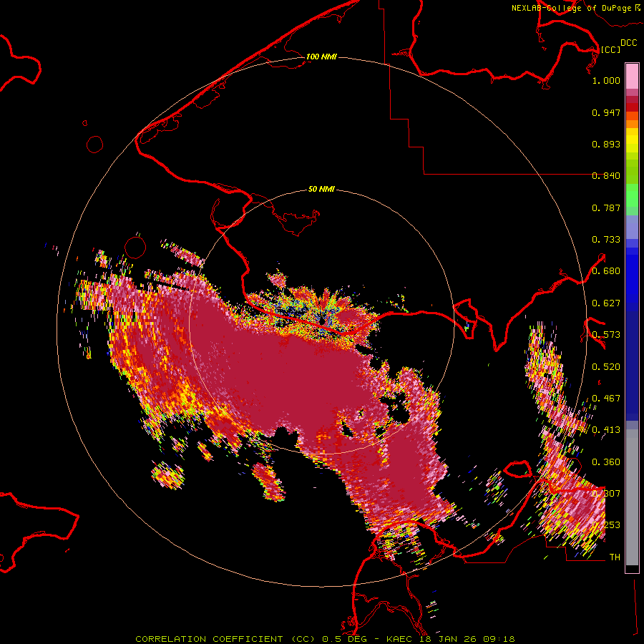The height and width of the screenshot is (644, 644).
Task: Click the 18 JAN 26 date text
Action: (x=448, y=639)
